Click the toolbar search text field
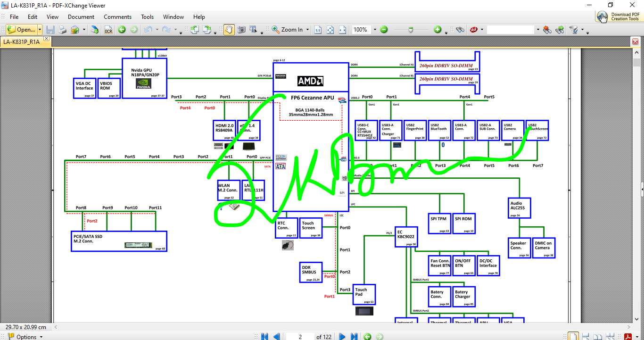This screenshot has width=644, height=340. tap(511, 30)
